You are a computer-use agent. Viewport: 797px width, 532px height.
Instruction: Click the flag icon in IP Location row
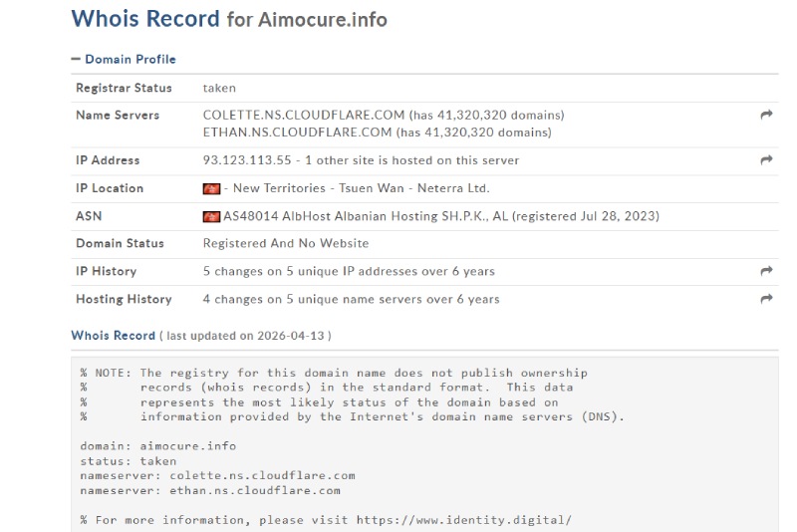(x=211, y=188)
